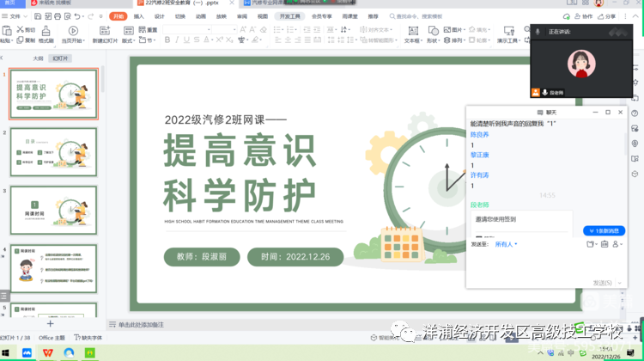Expand the 所有人 recipient dropdown in chat

(505, 244)
